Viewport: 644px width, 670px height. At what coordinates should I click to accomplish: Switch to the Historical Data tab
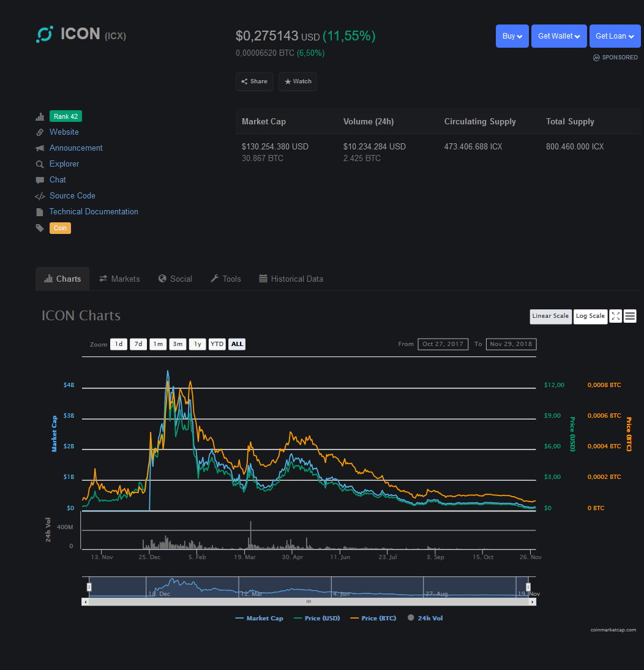(x=291, y=279)
